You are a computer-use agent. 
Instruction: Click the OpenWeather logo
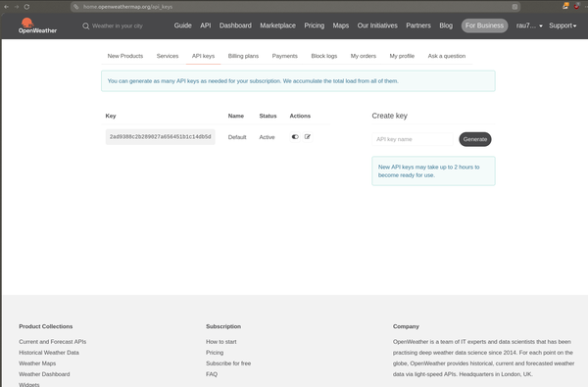[x=37, y=25]
